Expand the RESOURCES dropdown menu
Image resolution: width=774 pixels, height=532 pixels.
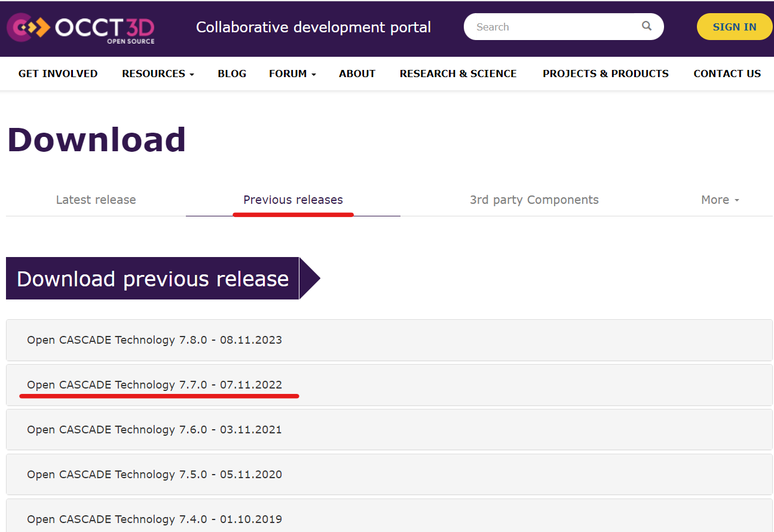[158, 74]
